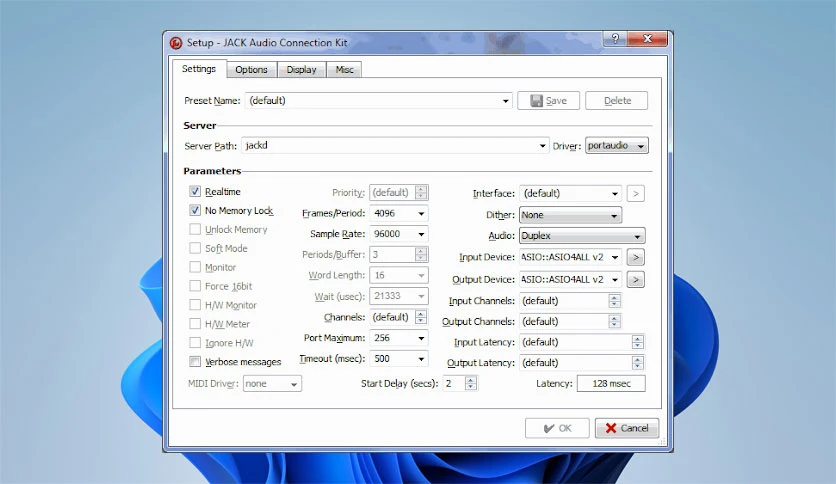
Task: Click the help question mark button
Action: pos(616,38)
